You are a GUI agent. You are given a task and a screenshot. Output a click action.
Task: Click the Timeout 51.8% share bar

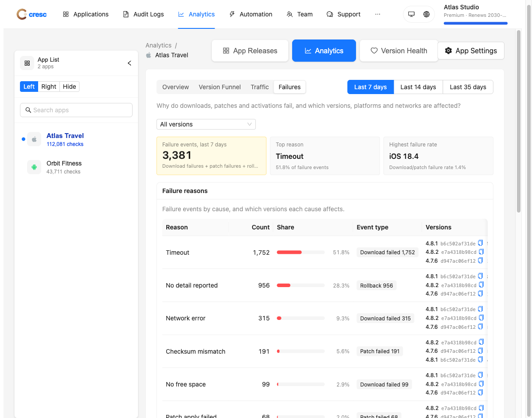301,252
